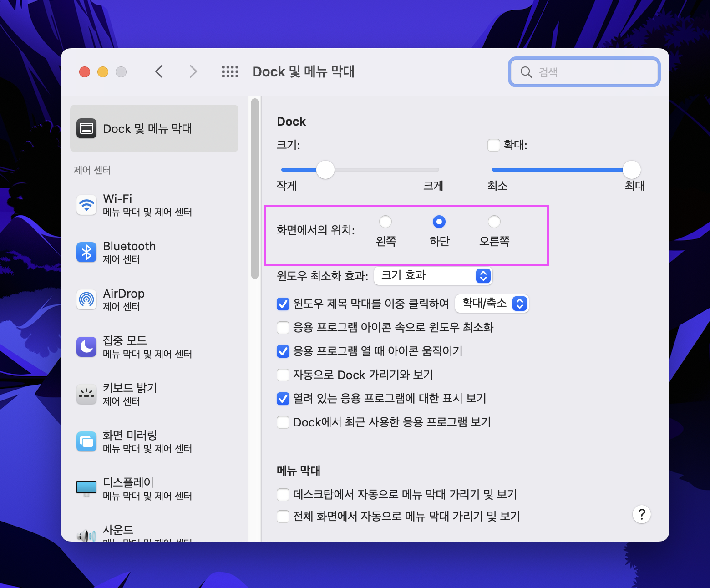Select the 하단 dock position radio
Image resolution: width=710 pixels, height=588 pixels.
click(439, 222)
